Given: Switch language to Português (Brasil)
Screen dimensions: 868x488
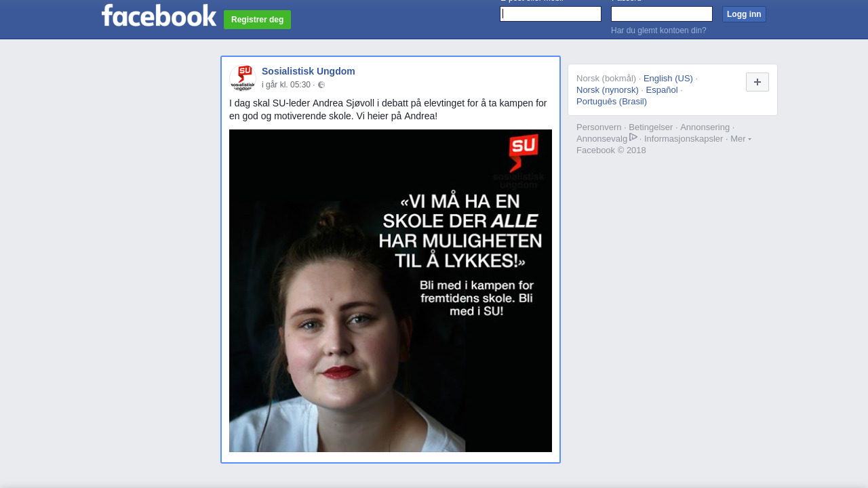Looking at the screenshot, I should (x=611, y=102).
